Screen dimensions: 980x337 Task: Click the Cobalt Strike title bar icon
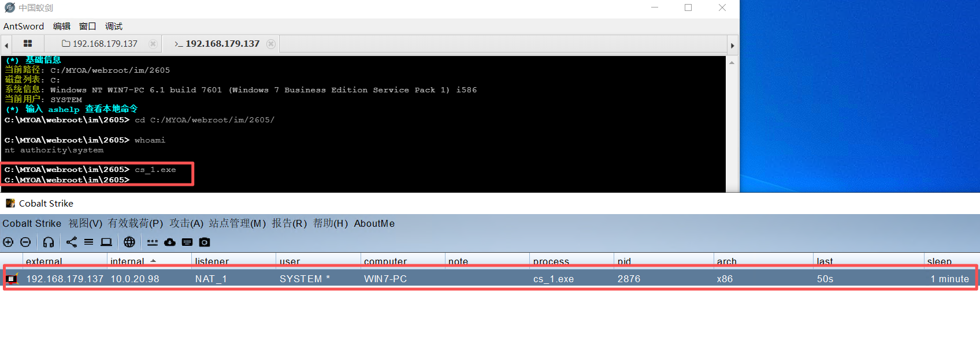[10, 203]
